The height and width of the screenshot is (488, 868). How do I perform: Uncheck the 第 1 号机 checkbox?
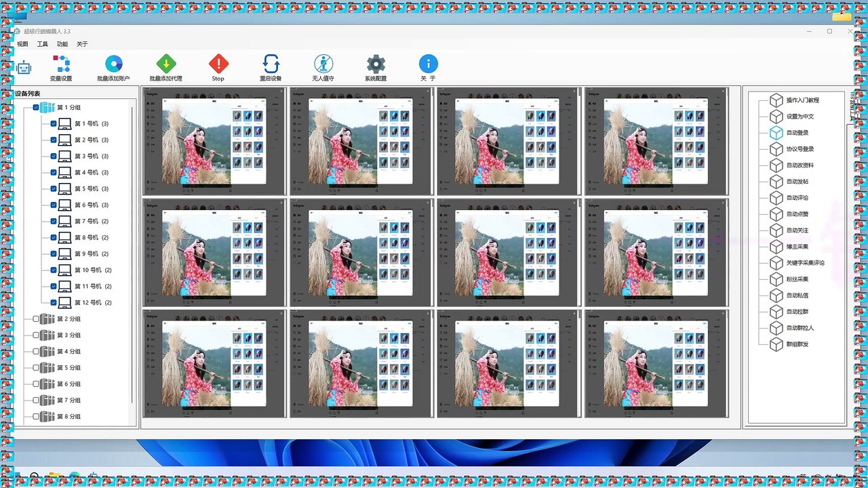click(54, 124)
